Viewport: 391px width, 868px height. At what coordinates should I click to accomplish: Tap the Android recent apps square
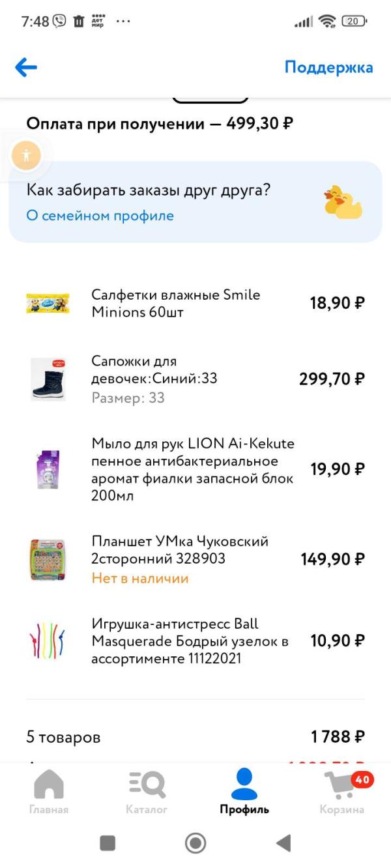point(108,843)
